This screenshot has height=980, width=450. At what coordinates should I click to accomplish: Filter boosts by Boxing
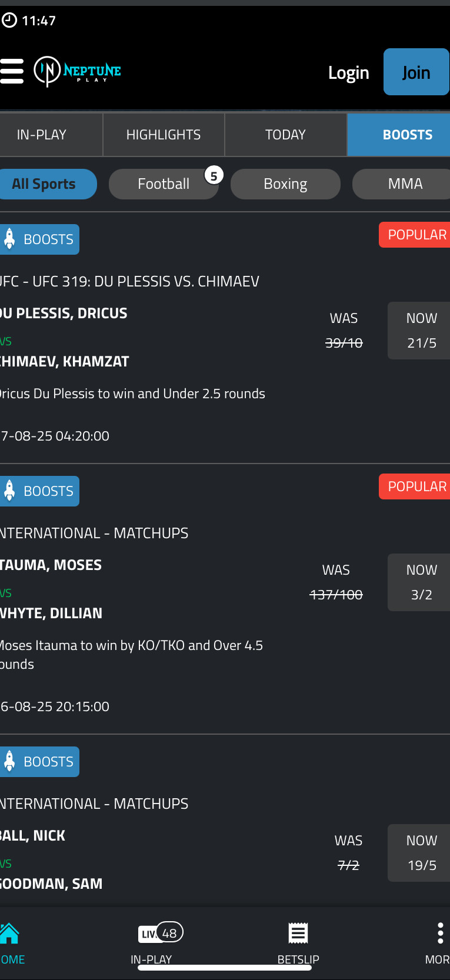(285, 184)
